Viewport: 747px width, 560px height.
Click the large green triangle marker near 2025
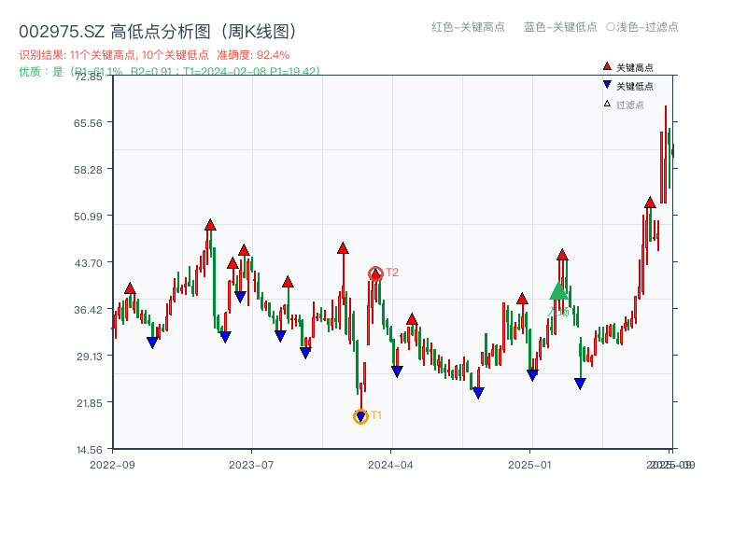(557, 291)
